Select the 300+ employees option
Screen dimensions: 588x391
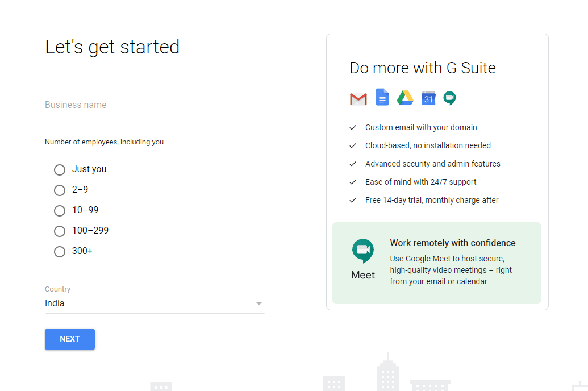(60, 251)
